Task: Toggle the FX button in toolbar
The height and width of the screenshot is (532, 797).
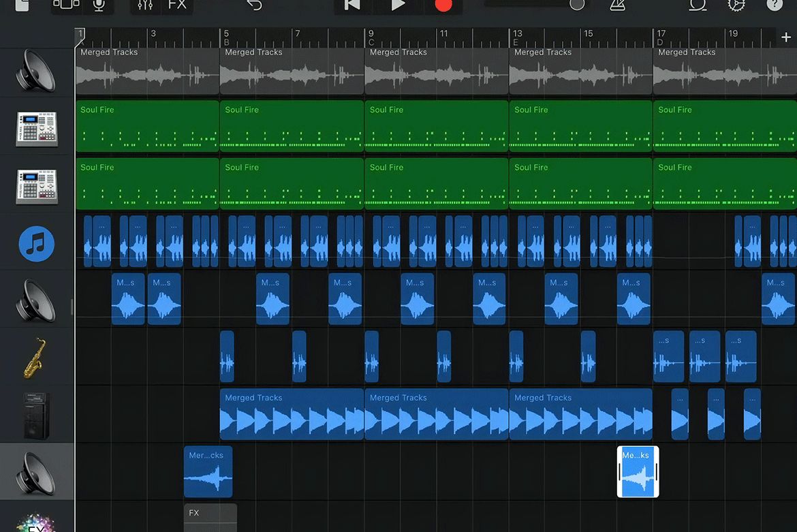Action: pos(177,5)
